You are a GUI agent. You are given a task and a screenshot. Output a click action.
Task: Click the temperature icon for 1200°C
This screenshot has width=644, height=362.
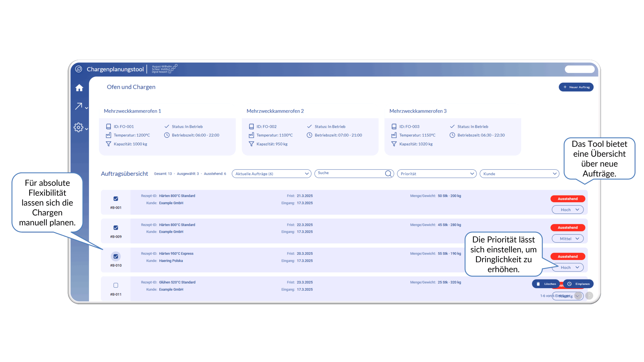coord(108,135)
